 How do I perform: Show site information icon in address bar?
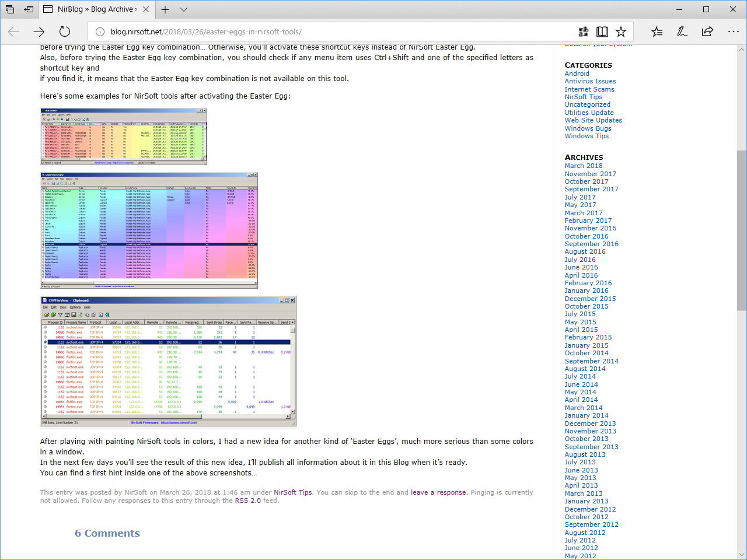click(100, 32)
